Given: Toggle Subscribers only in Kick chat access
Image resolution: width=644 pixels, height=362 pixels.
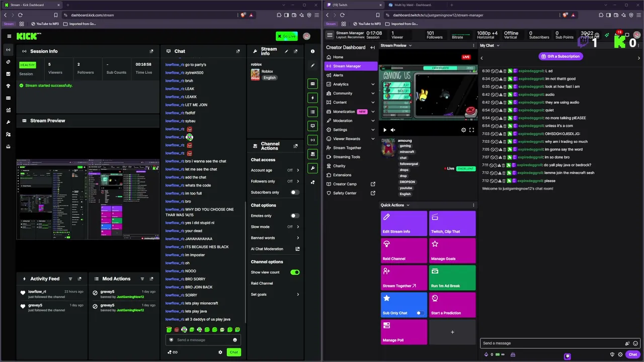Looking at the screenshot, I should 295,193.
